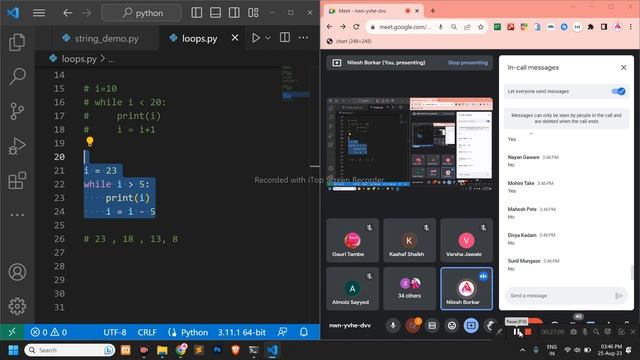Image resolution: width=640 pixels, height=360 pixels.
Task: Toggle the Meet microphone button
Action: [x=393, y=325]
